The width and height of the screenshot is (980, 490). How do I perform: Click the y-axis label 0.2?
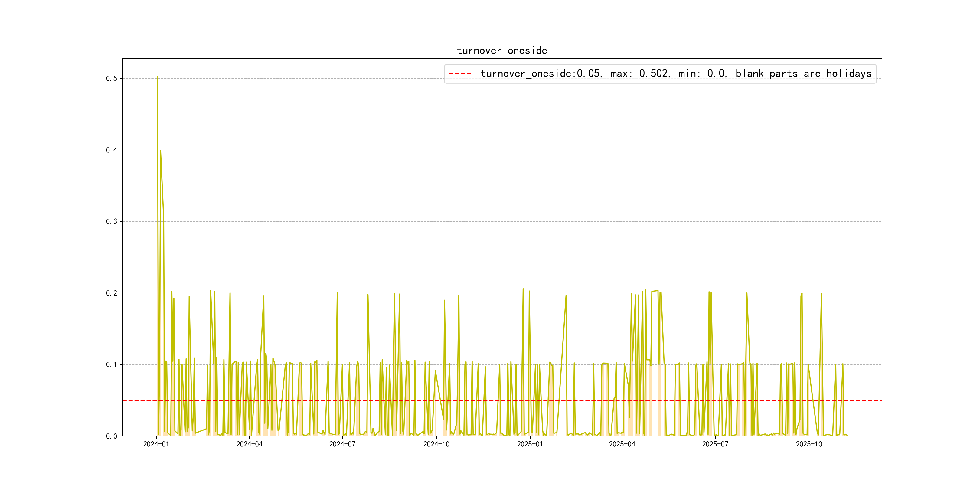click(x=112, y=293)
